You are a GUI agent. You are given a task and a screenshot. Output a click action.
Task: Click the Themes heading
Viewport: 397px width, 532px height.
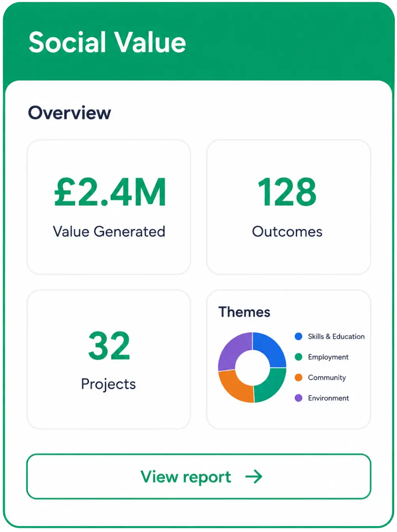click(x=245, y=312)
